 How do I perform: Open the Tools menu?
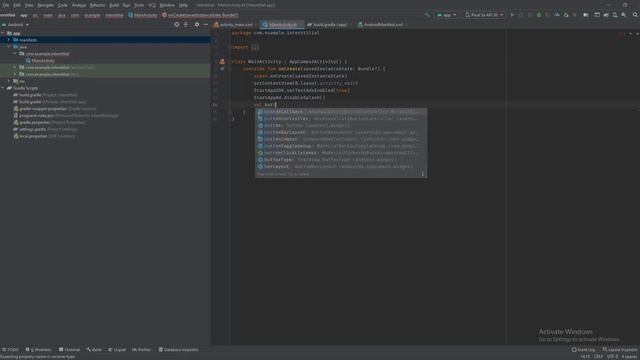(x=139, y=5)
